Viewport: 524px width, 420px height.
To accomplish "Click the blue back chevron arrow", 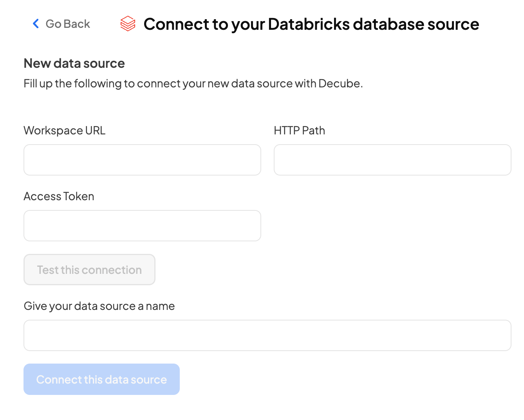I will 36,24.
